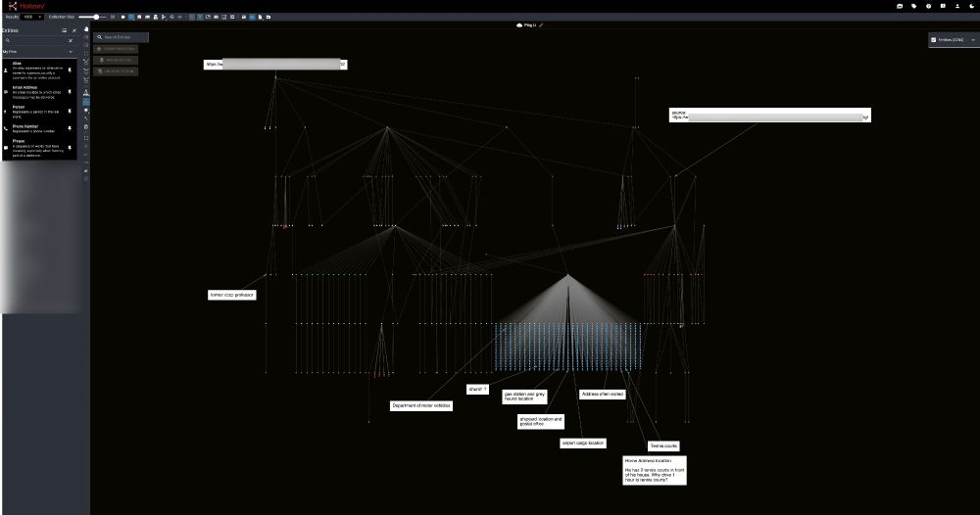980x515 pixels.
Task: Open the help icon in the header
Action: (x=928, y=6)
